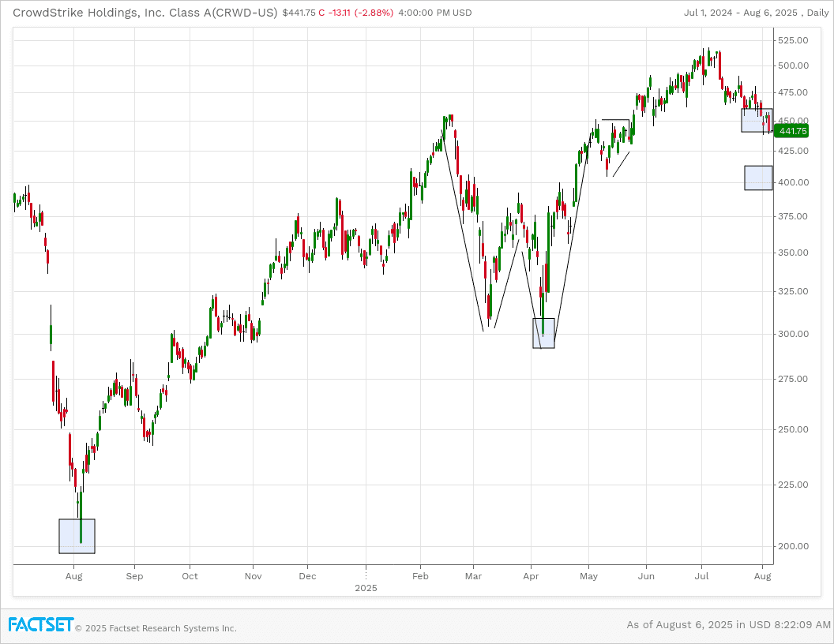The width and height of the screenshot is (834, 644).
Task: Click the red -2.88% change value
Action: tap(374, 13)
